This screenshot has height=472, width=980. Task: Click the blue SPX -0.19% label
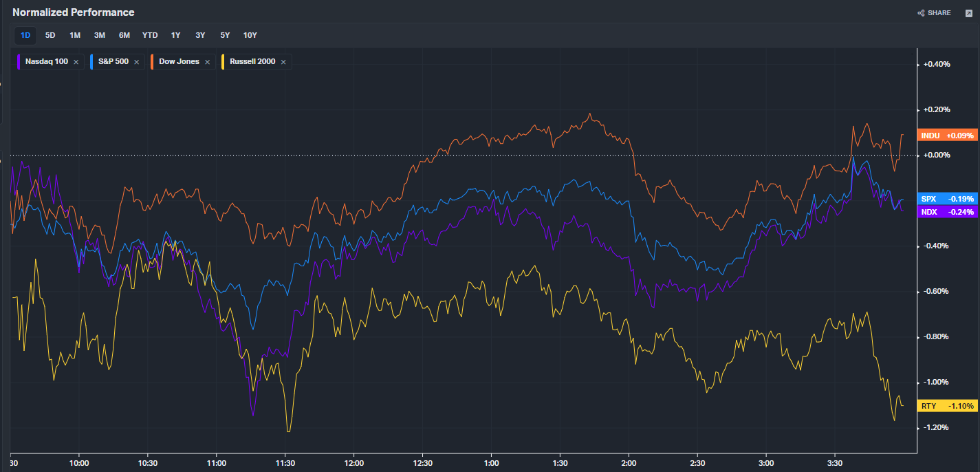coord(947,199)
